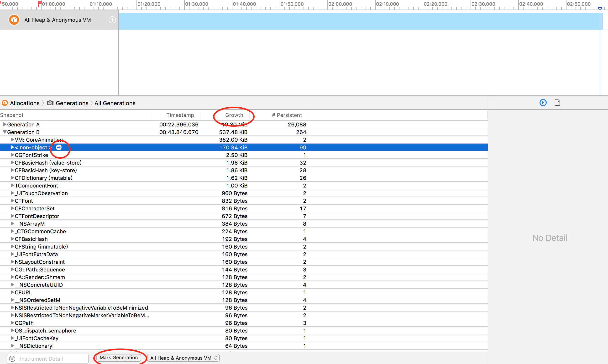Click the 352.00 KiB growth value
The image size is (608, 364).
click(x=233, y=140)
